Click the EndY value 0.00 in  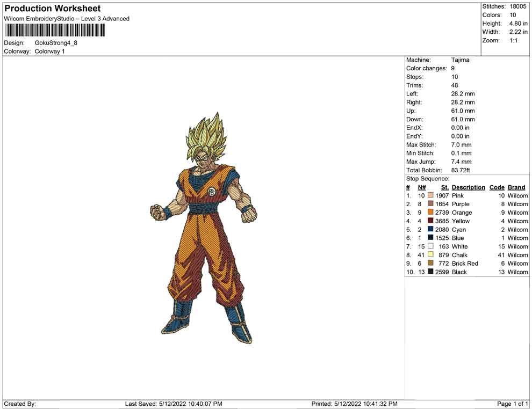pyautogui.click(x=460, y=136)
